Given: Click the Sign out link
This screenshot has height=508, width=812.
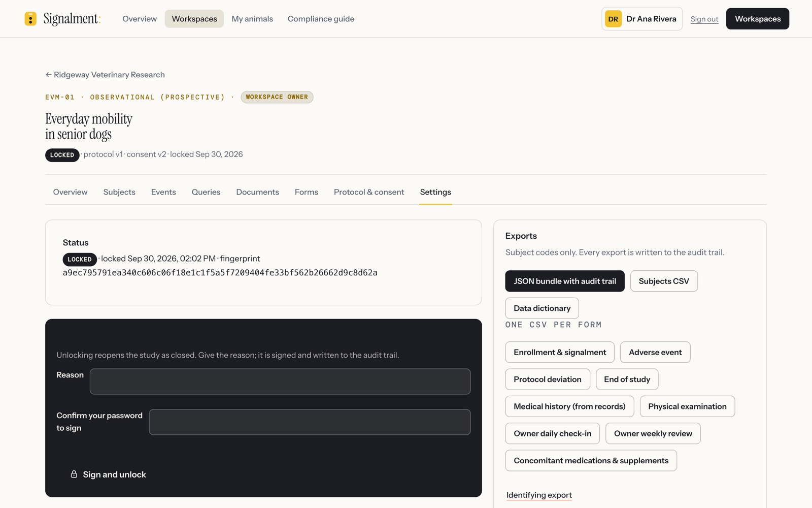Looking at the screenshot, I should 704,19.
